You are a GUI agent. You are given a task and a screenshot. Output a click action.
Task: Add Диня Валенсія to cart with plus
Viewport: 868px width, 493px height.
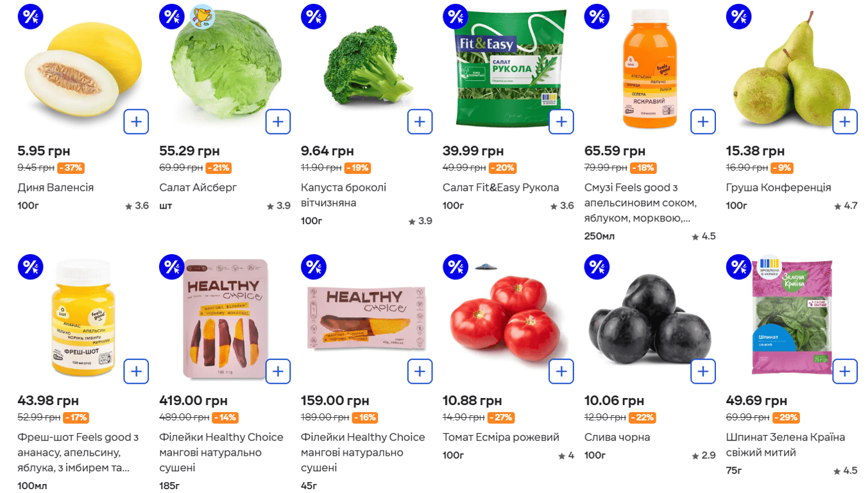pyautogui.click(x=136, y=121)
